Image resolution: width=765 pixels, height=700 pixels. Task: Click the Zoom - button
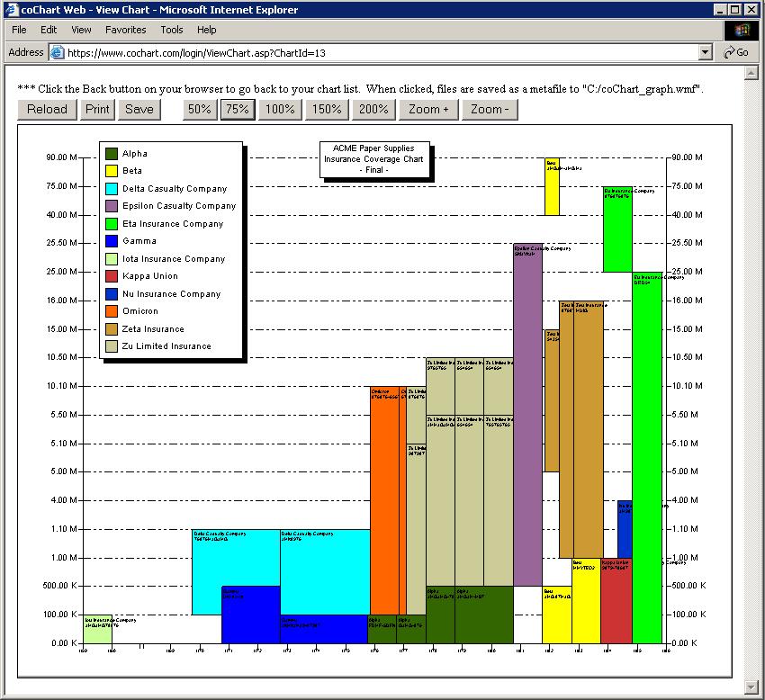pyautogui.click(x=490, y=109)
